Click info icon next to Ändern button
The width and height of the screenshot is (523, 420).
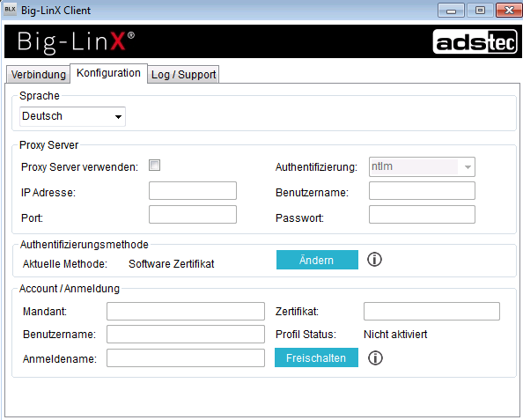(374, 259)
